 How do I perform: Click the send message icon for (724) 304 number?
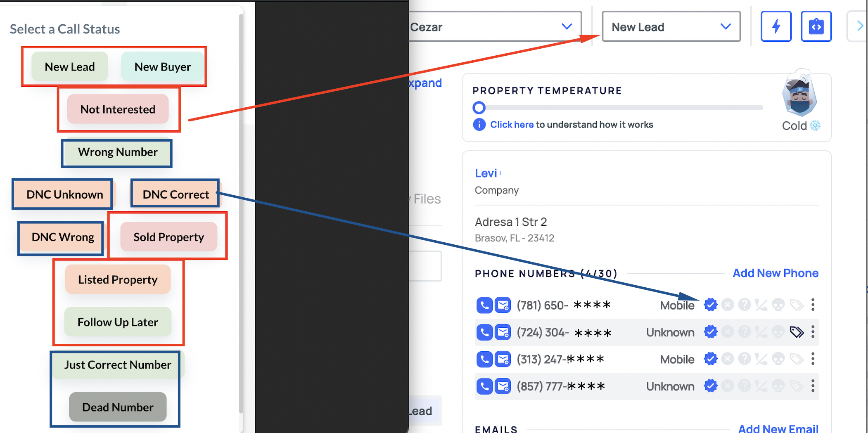[503, 332]
